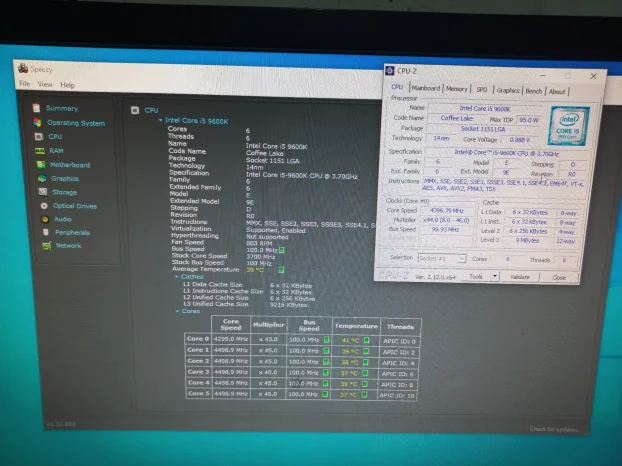Viewport: 622px width, 466px height.
Task: Open the File menu in Speccy
Action: click(x=24, y=84)
